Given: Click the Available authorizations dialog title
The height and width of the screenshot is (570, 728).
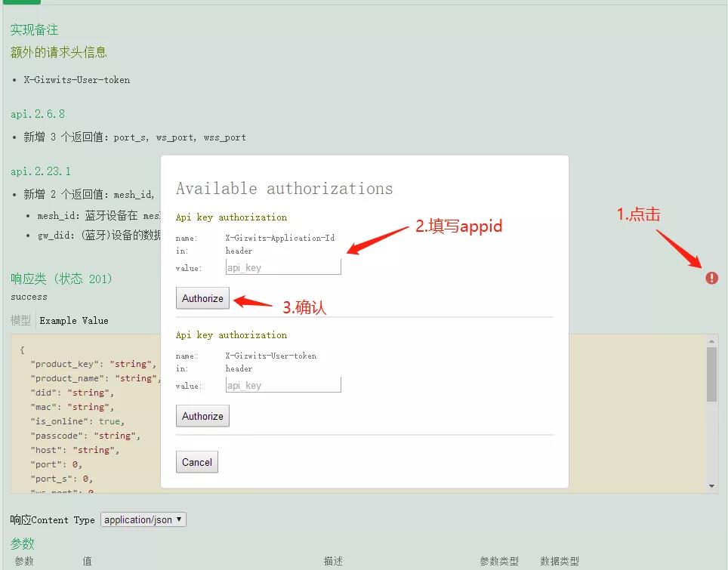Looking at the screenshot, I should click(284, 189).
